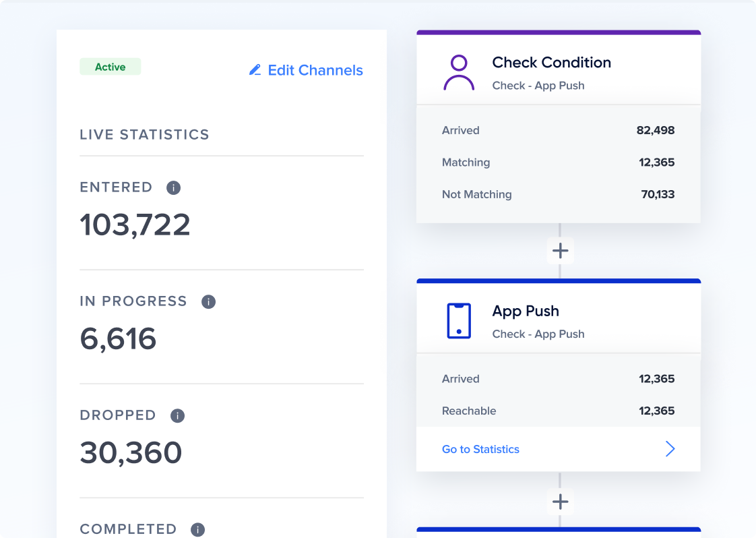Click the Entered count 103,722
Screen dimensions: 756x538
pos(135,225)
